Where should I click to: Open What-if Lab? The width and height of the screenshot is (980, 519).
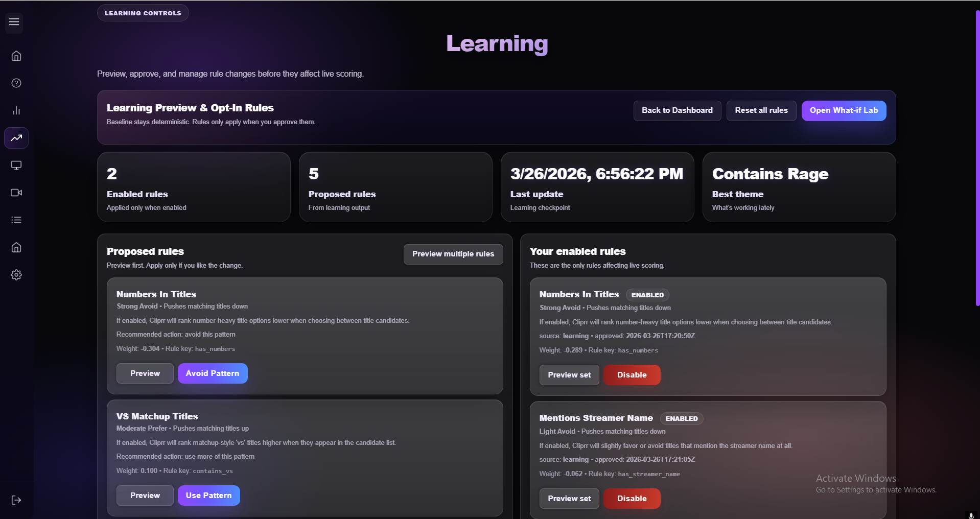point(843,110)
